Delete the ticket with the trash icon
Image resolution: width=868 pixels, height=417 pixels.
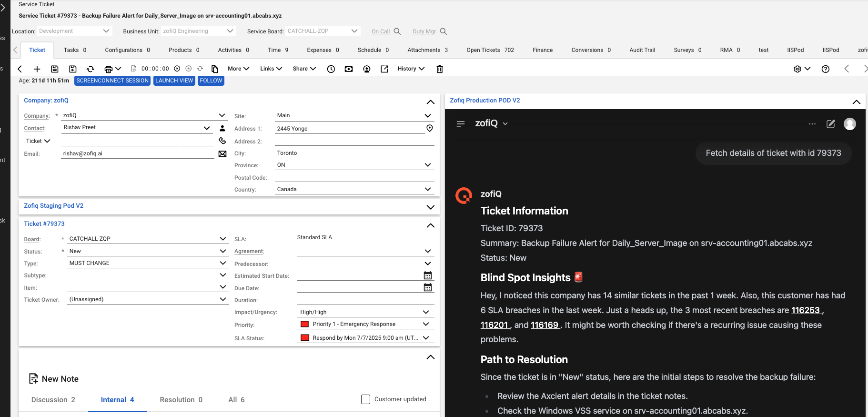440,69
